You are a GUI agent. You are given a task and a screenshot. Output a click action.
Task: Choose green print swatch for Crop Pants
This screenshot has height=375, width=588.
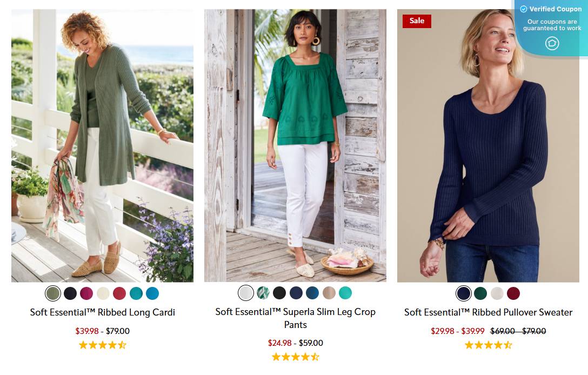pos(263,293)
